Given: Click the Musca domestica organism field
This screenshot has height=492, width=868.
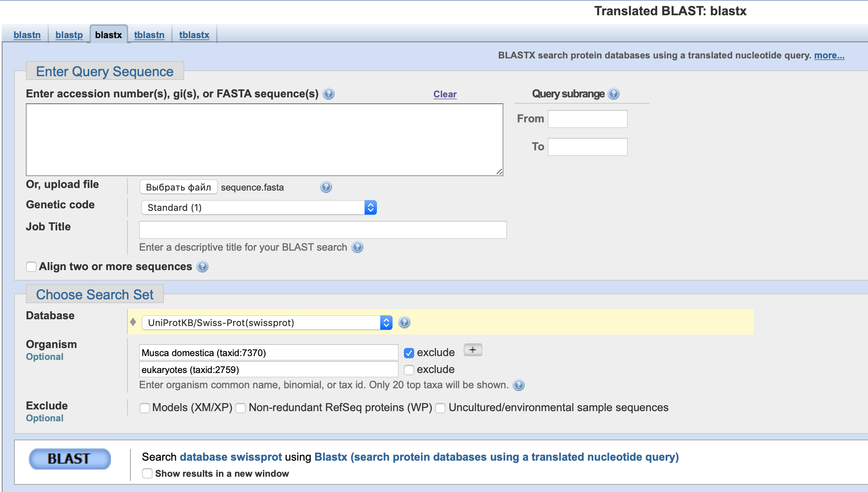Looking at the screenshot, I should pos(268,353).
